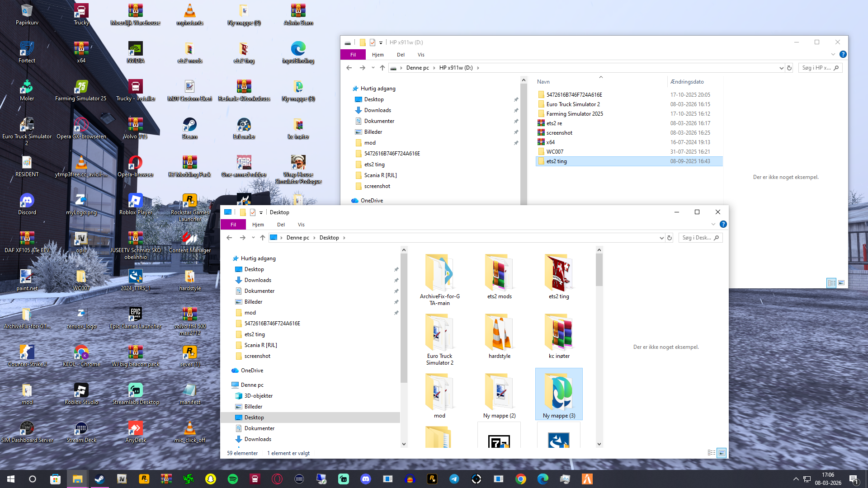Click up-arrow icon in HP x911w window
This screenshot has height=488, width=868.
click(382, 68)
